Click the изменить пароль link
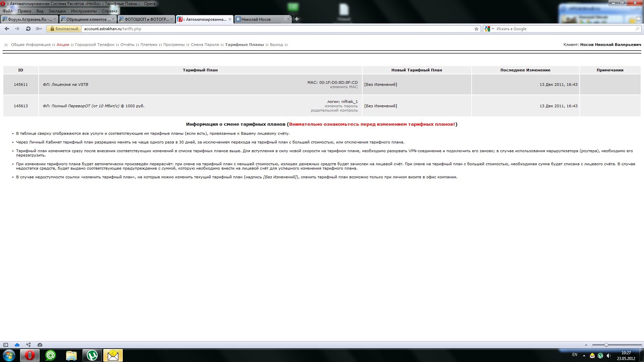 point(341,106)
